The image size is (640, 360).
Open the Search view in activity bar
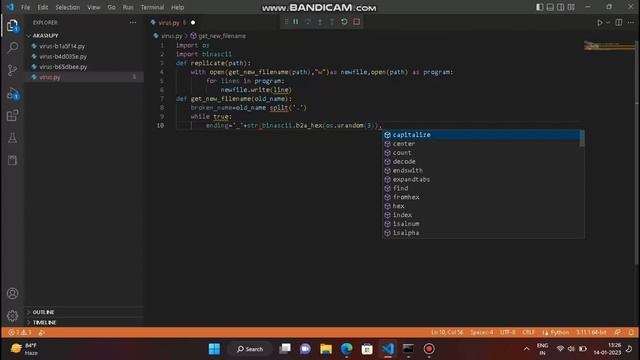[13, 48]
